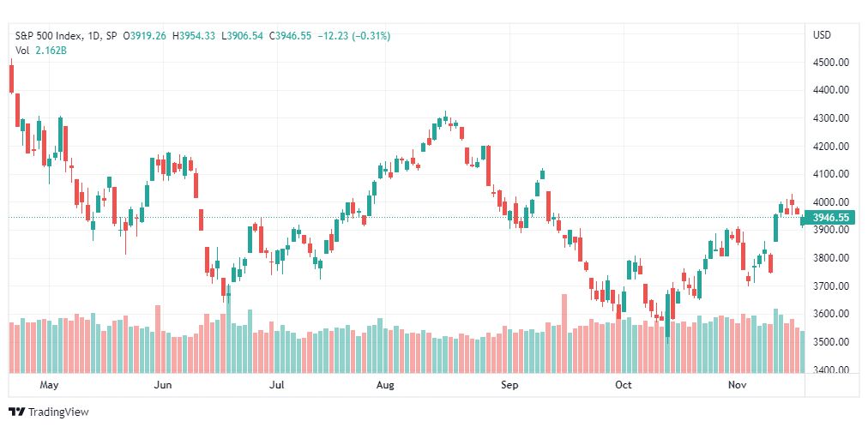Image resolution: width=868 pixels, height=427 pixels.
Task: Click the 4000.00 price axis label
Action: (830, 201)
